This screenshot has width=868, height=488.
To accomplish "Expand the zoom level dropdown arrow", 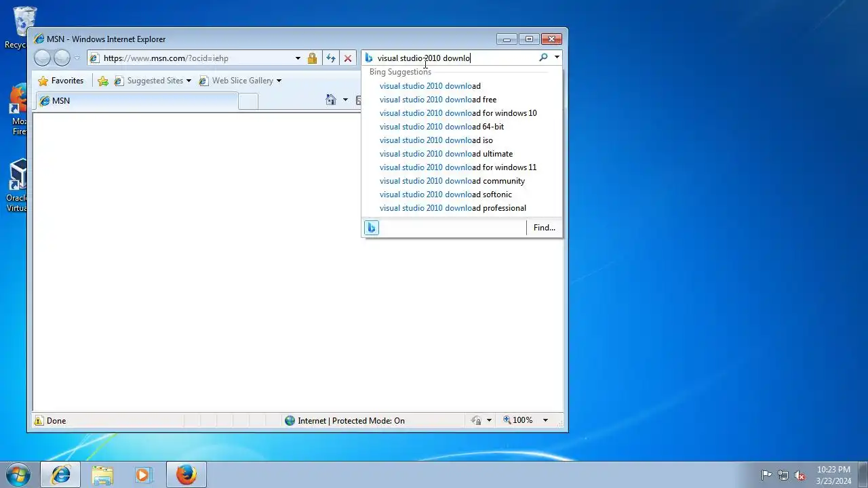I will (545, 421).
